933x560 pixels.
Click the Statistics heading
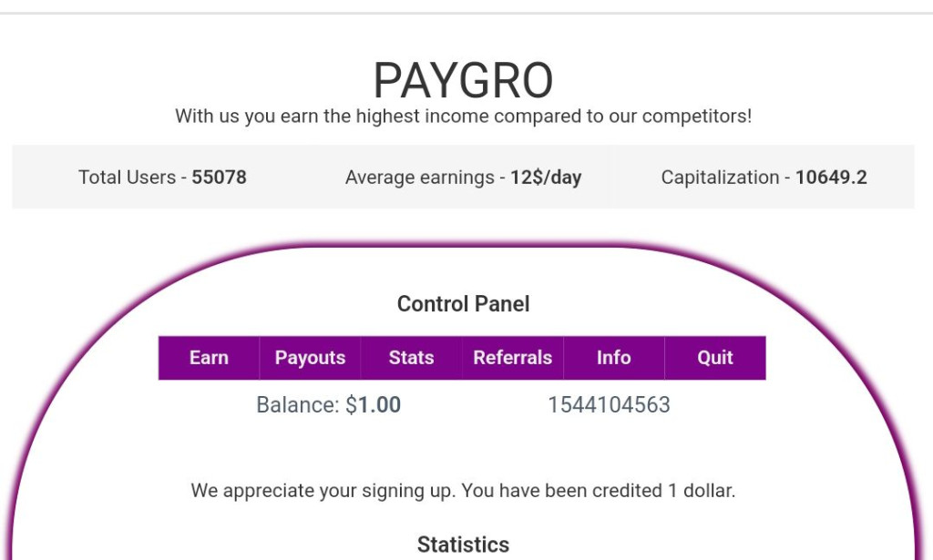tap(463, 544)
